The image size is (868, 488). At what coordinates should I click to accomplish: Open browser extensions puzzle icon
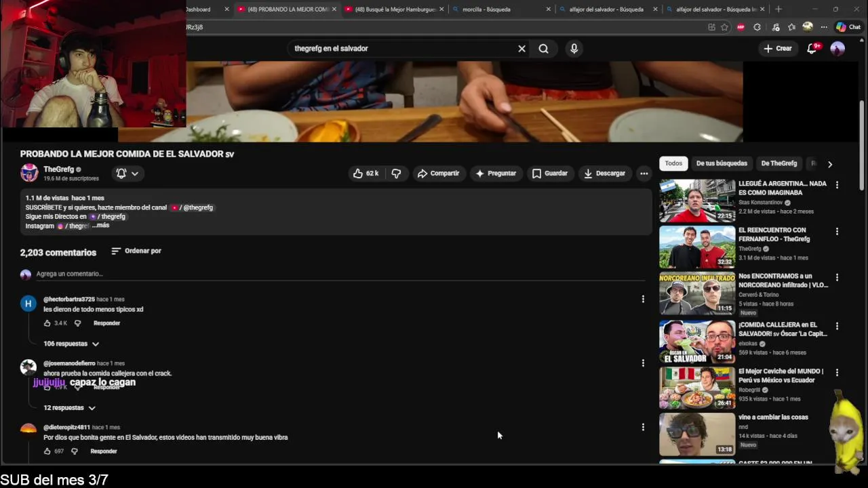(757, 27)
